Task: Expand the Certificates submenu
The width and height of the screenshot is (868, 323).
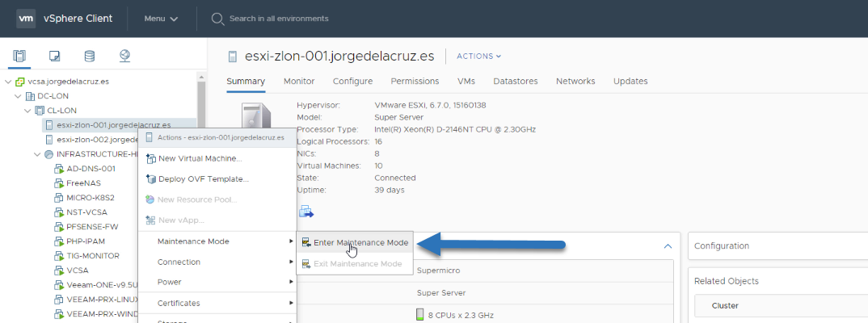Action: click(x=217, y=303)
